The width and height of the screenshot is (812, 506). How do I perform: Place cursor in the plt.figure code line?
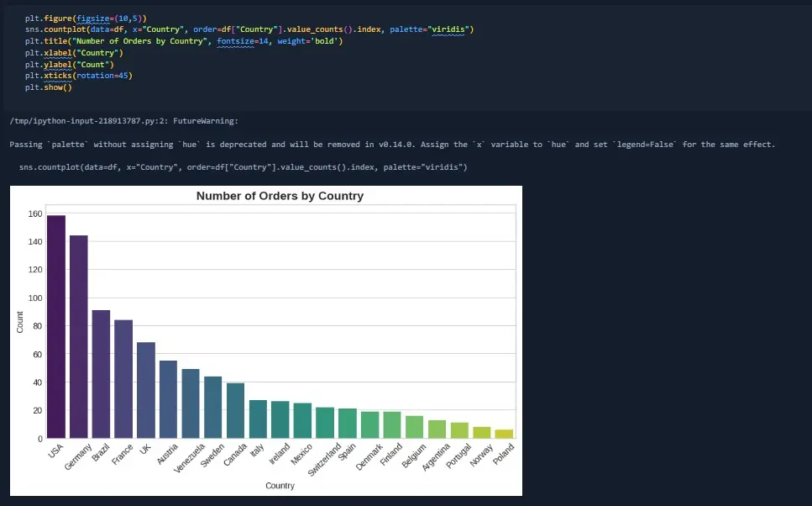[x=87, y=17]
